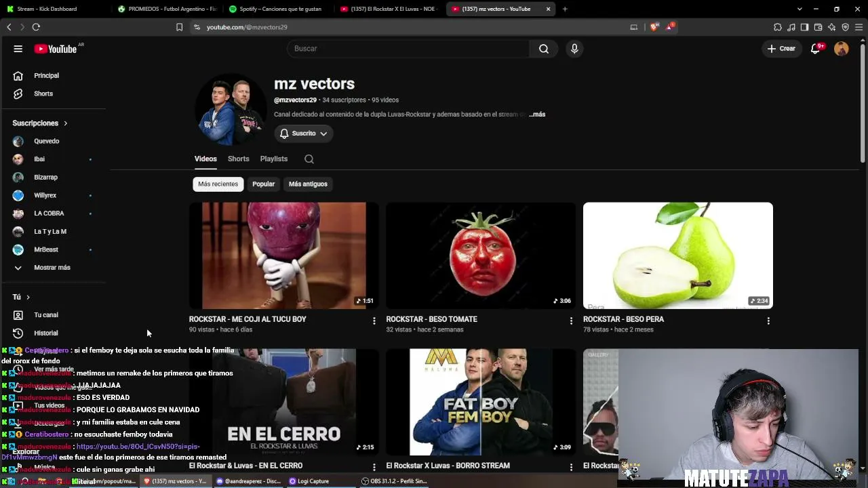Image resolution: width=868 pixels, height=488 pixels.
Task: Open the LA COBRA subscription channel
Action: coord(49,213)
